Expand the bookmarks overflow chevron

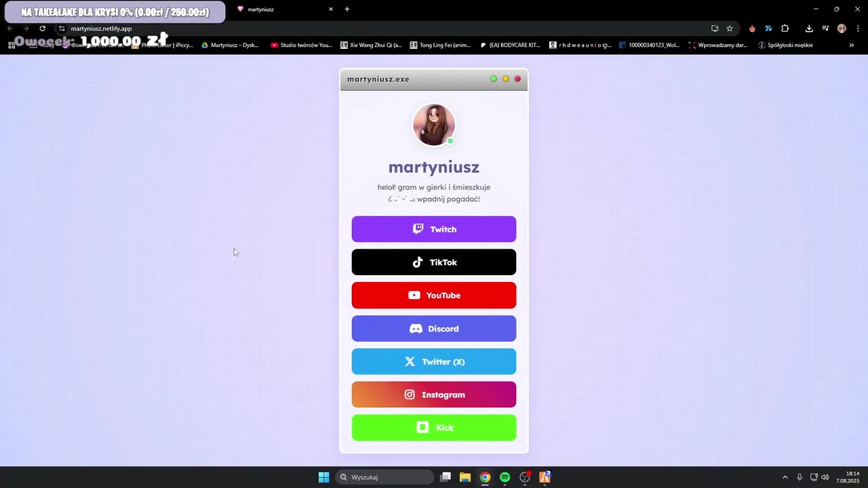[x=852, y=45]
